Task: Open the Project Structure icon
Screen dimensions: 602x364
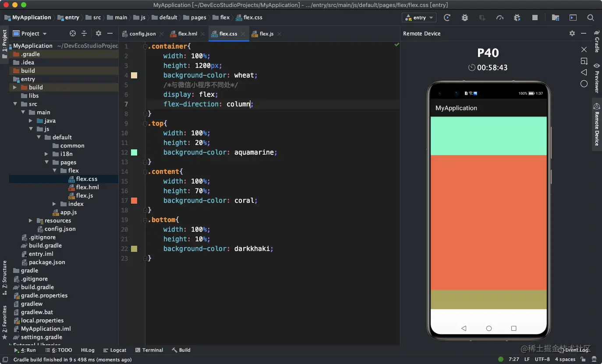Action: [x=556, y=18]
